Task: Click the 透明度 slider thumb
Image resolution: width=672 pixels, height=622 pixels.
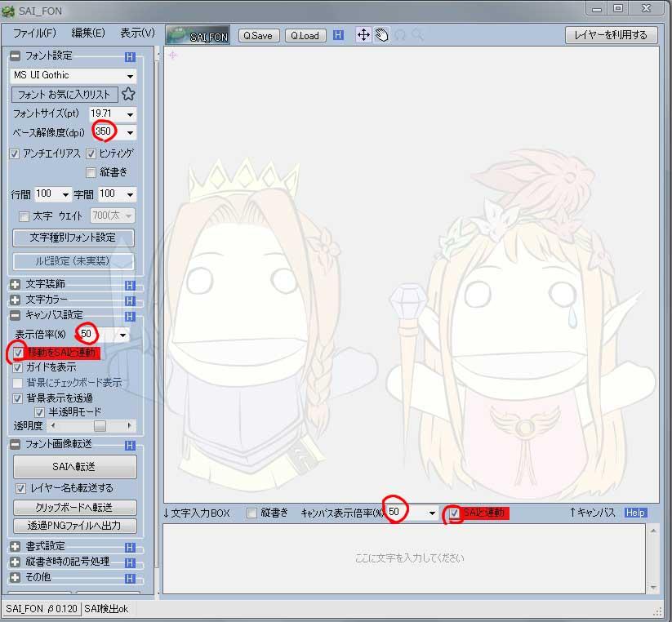Action: tap(100, 426)
